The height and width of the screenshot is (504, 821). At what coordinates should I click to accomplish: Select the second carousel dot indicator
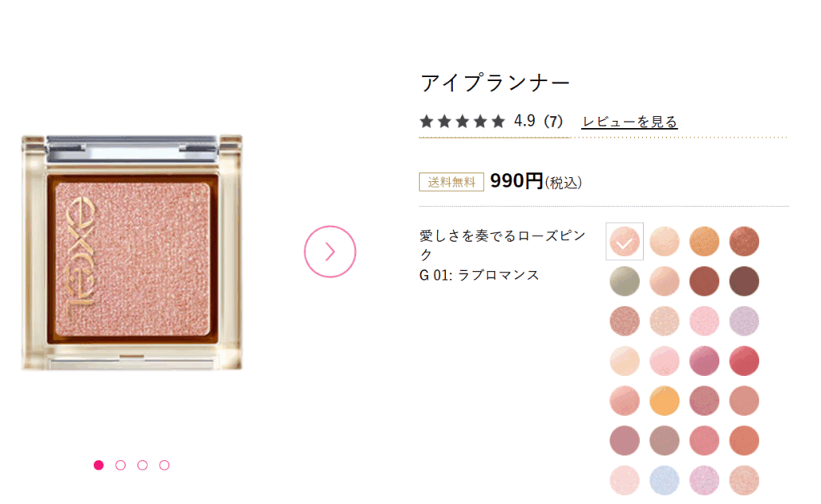click(x=120, y=466)
